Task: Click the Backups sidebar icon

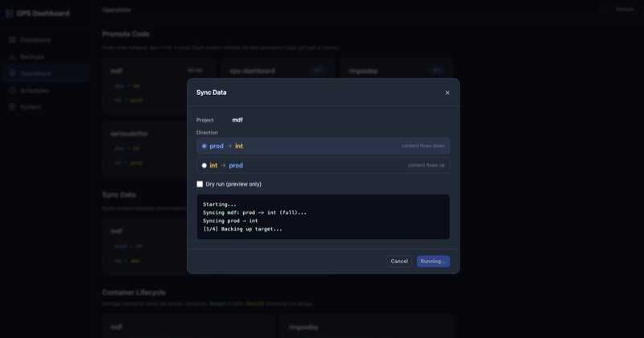Action: click(x=12, y=56)
